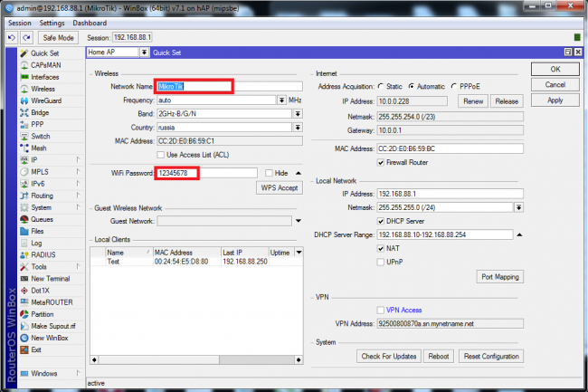Collapse the DHCP Server Range arrow
The height and width of the screenshot is (392, 588).
coord(519,234)
